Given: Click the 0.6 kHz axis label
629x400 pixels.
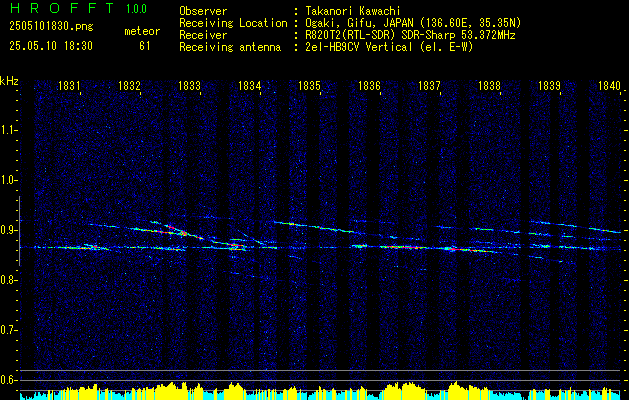Looking at the screenshot, I should [8, 380].
